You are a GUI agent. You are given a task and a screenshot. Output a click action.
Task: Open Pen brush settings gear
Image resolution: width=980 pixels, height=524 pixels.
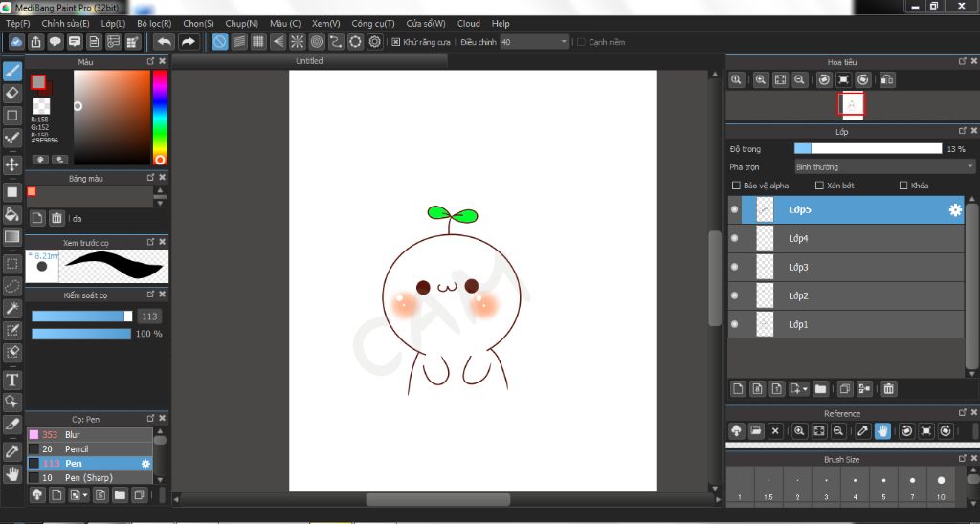[145, 464]
